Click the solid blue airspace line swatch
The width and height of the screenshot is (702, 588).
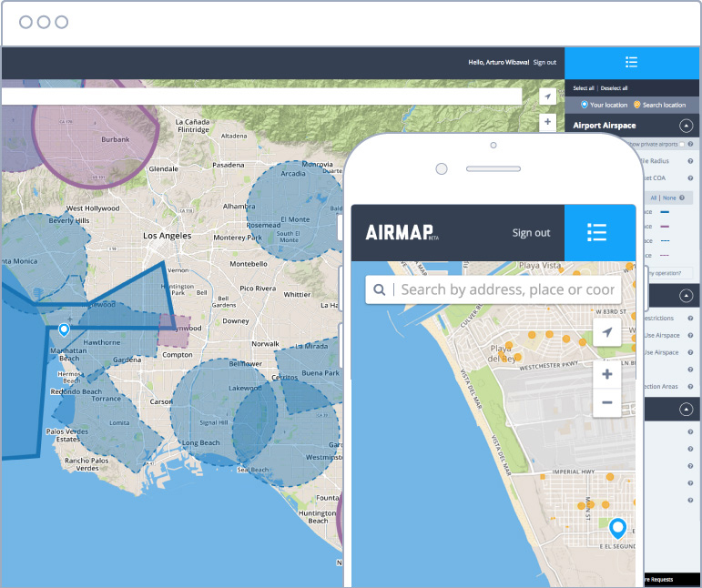point(665,212)
